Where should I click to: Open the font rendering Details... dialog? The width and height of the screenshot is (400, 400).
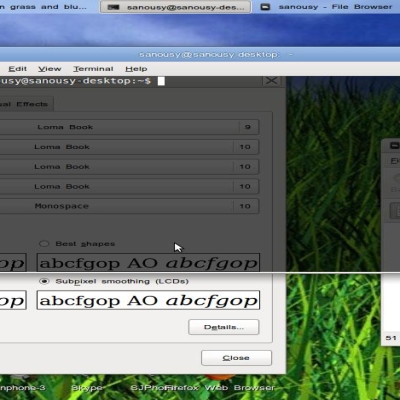(224, 327)
